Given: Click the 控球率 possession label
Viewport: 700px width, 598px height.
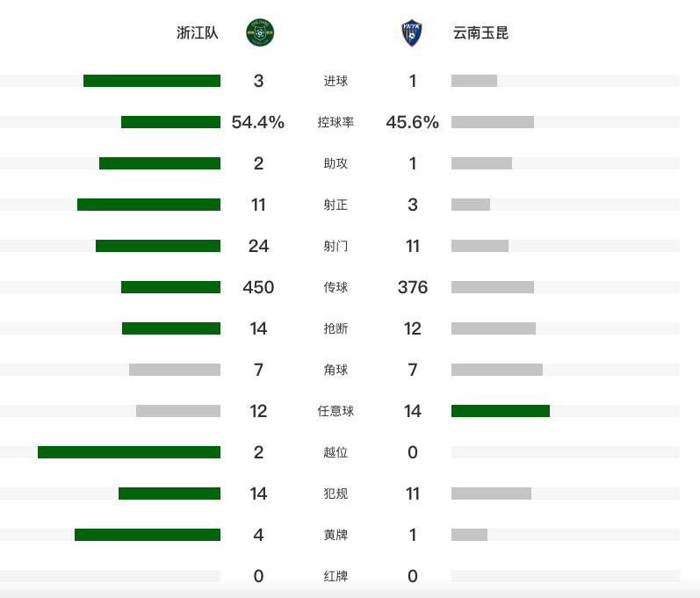Looking at the screenshot, I should point(336,122).
